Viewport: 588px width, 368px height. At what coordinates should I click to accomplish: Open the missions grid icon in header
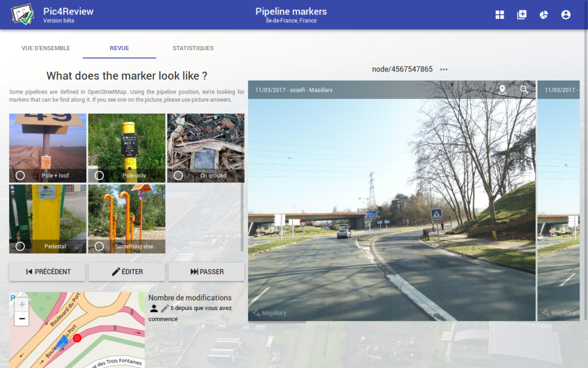coord(500,15)
